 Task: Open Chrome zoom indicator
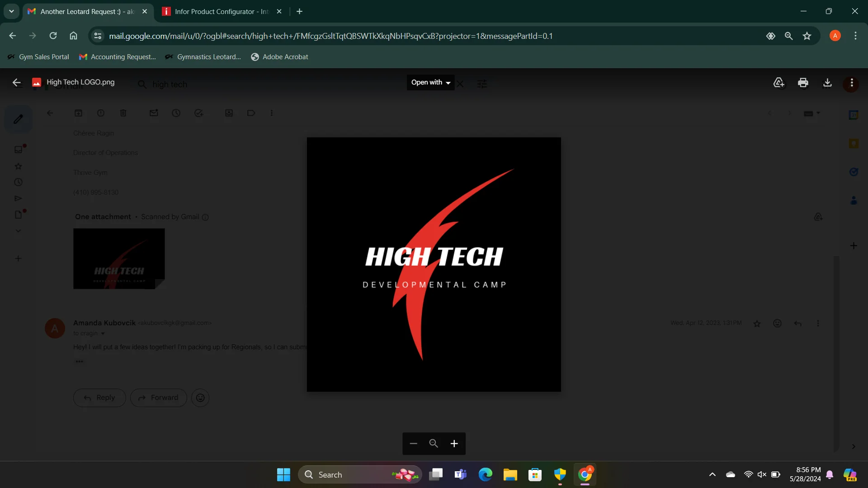pos(788,36)
